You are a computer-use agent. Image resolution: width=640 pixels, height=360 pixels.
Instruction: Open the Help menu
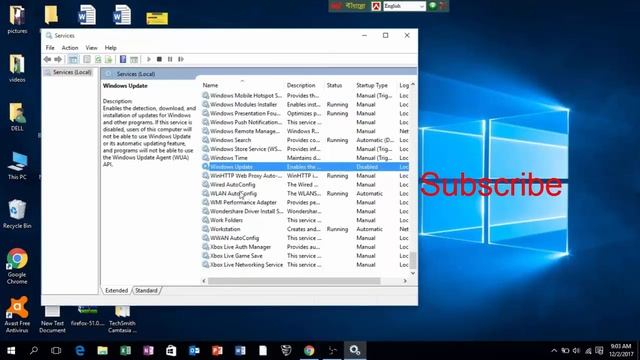tap(111, 48)
